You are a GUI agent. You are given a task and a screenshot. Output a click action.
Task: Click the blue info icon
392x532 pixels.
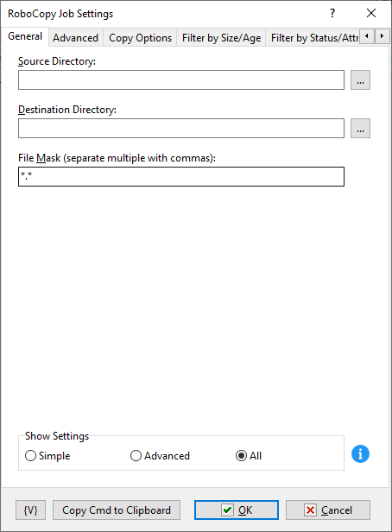click(x=360, y=453)
